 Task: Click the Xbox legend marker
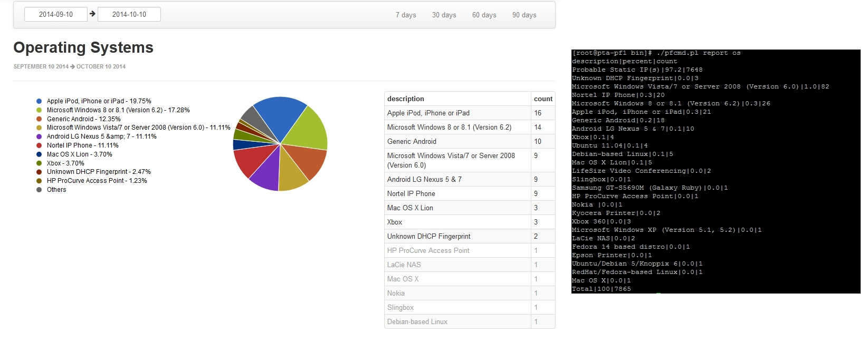(39, 163)
